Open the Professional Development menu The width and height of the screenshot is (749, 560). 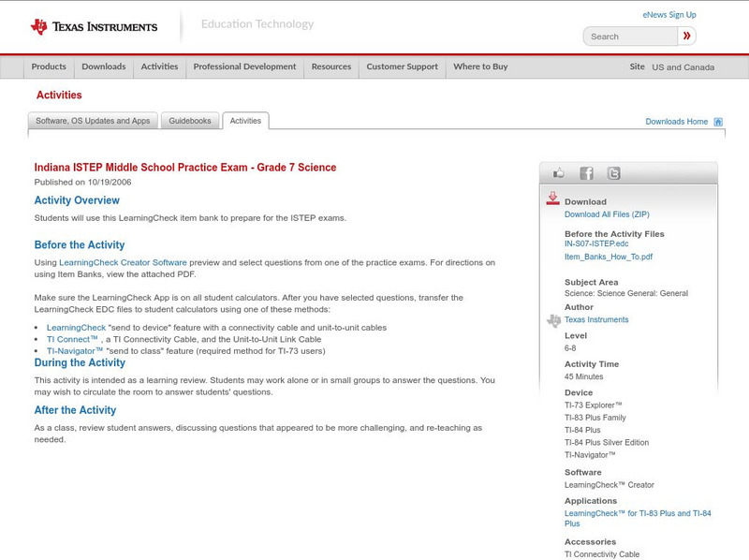point(244,66)
